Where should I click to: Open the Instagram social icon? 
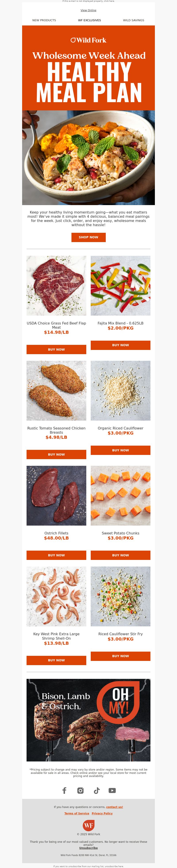pyautogui.click(x=80, y=790)
